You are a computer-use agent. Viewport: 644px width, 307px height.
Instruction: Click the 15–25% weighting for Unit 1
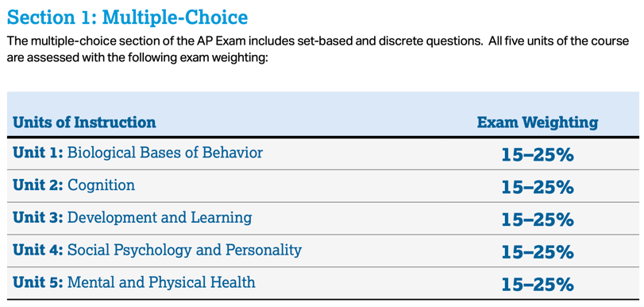tap(538, 156)
